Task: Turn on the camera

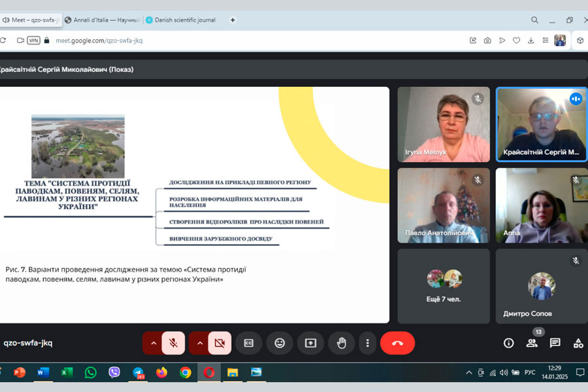Action: pos(220,343)
